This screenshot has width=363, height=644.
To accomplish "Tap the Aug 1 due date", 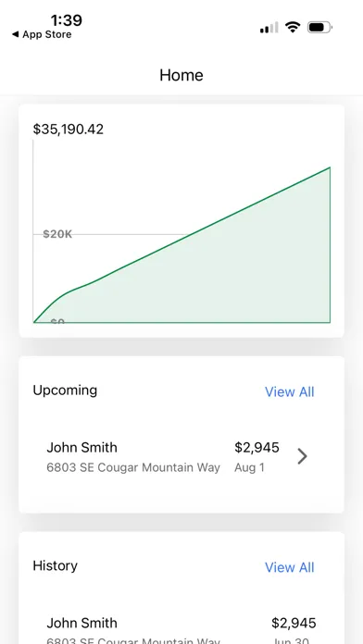I will click(x=249, y=467).
